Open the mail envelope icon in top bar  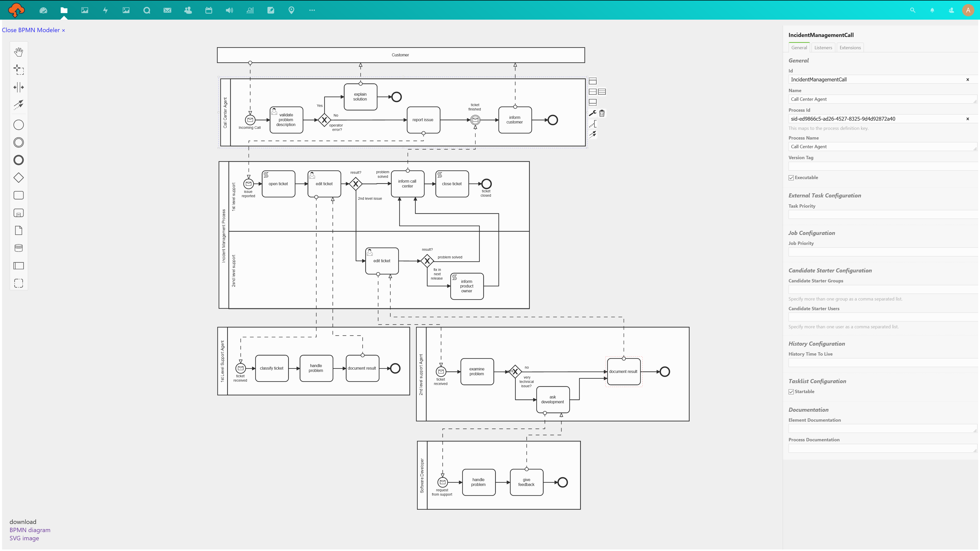point(167,10)
